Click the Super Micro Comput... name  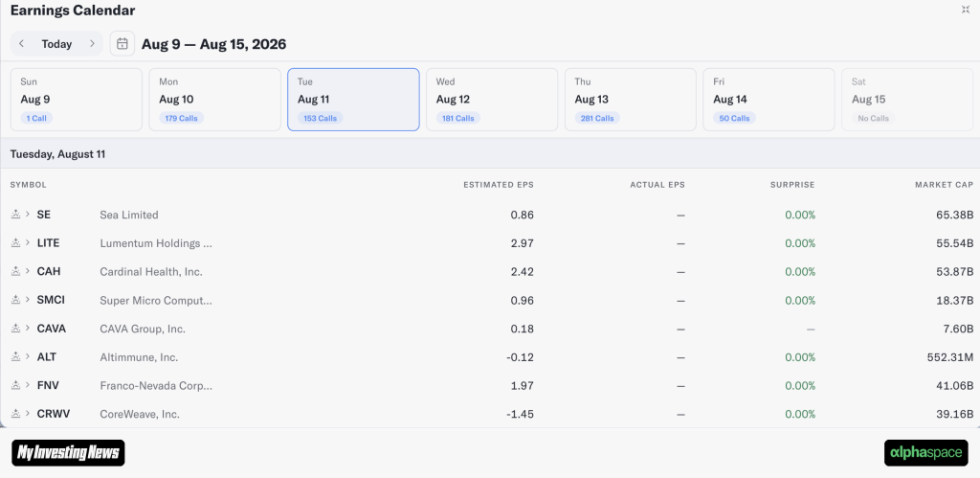coord(156,301)
